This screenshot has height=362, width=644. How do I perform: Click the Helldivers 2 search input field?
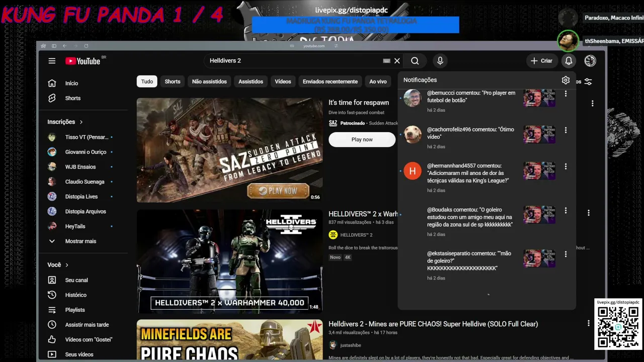[x=294, y=61]
